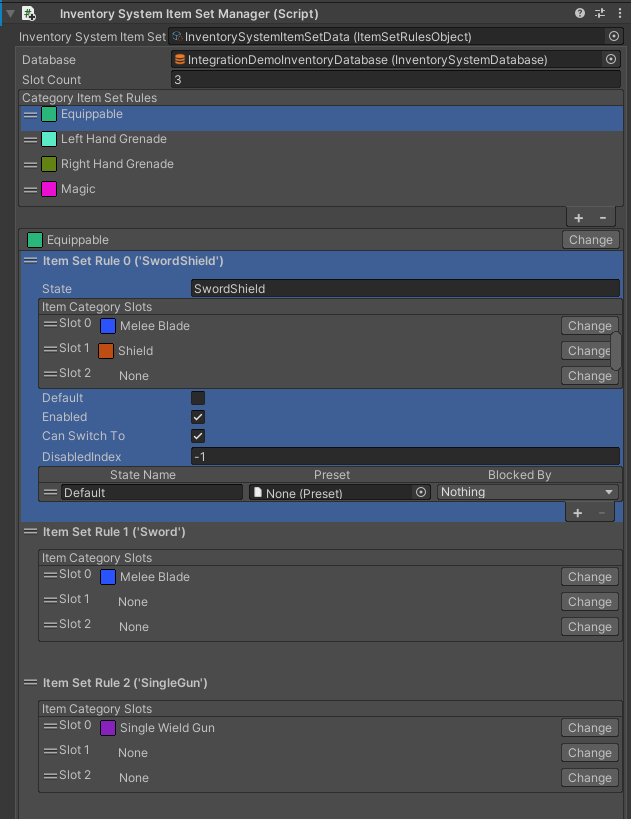Enable the Default checkbox
Image resolution: width=631 pixels, height=819 pixels.
pyautogui.click(x=197, y=397)
